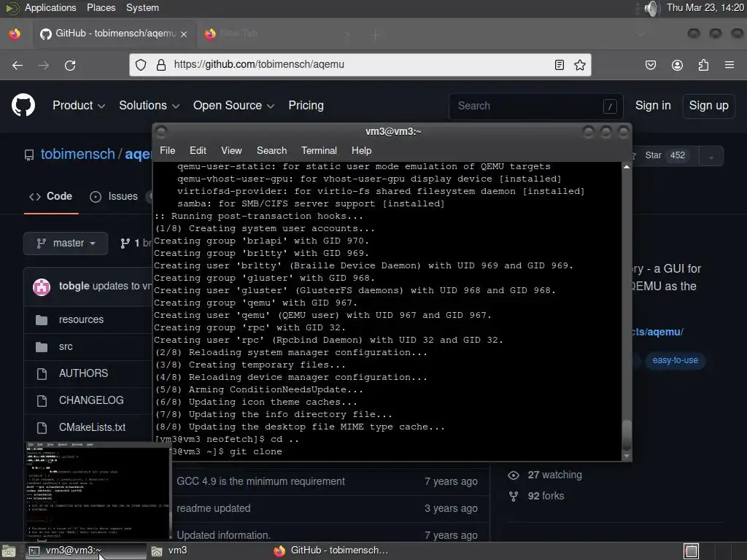Switch to vm3@vm3 terminal in taskbar
Image resolution: width=747 pixels, height=560 pixels.
pyautogui.click(x=86, y=551)
